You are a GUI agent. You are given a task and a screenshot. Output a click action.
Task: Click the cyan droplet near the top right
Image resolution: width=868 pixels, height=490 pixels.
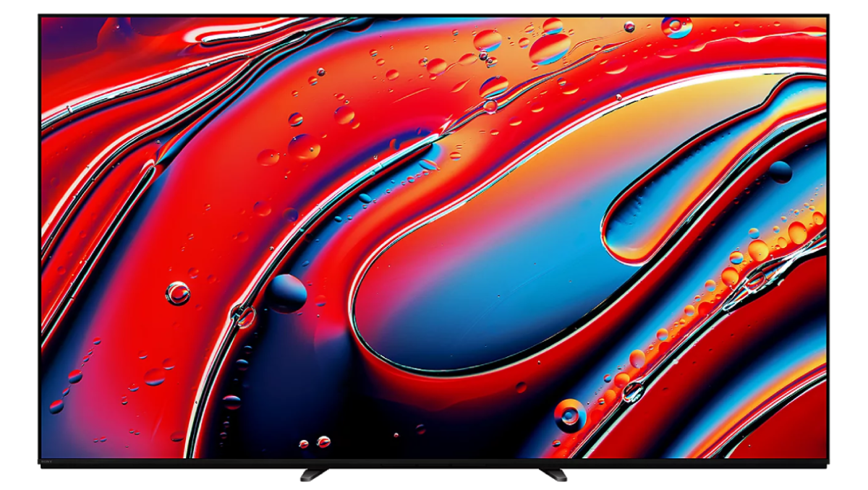676,27
